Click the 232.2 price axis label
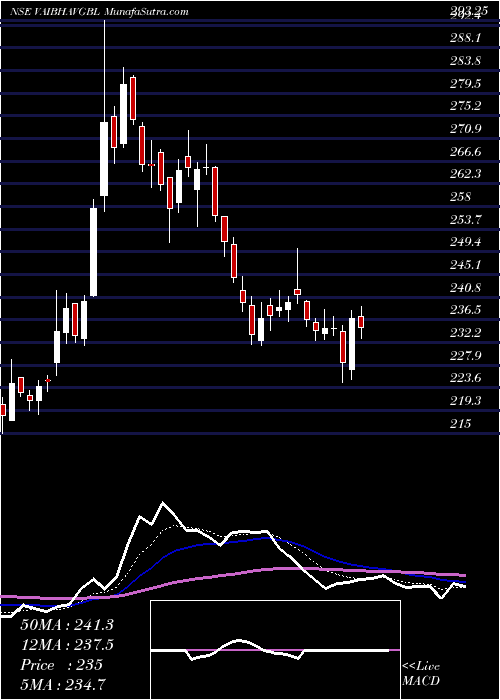This screenshot has width=500, height=700. click(465, 333)
